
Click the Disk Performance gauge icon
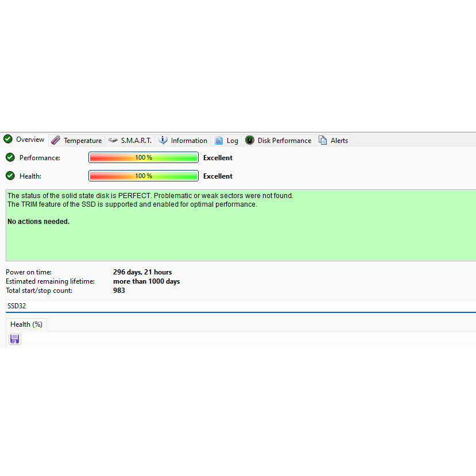pyautogui.click(x=250, y=140)
